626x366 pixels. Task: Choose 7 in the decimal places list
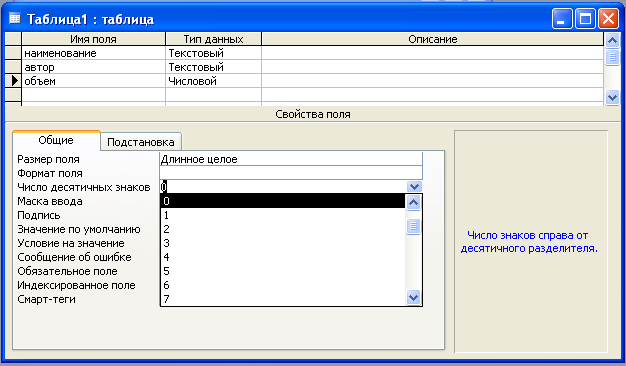coord(283,299)
